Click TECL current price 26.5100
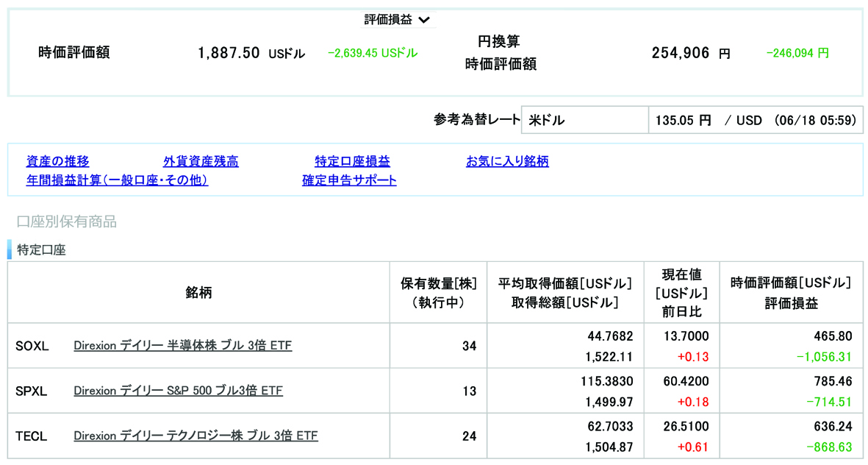 pos(686,426)
